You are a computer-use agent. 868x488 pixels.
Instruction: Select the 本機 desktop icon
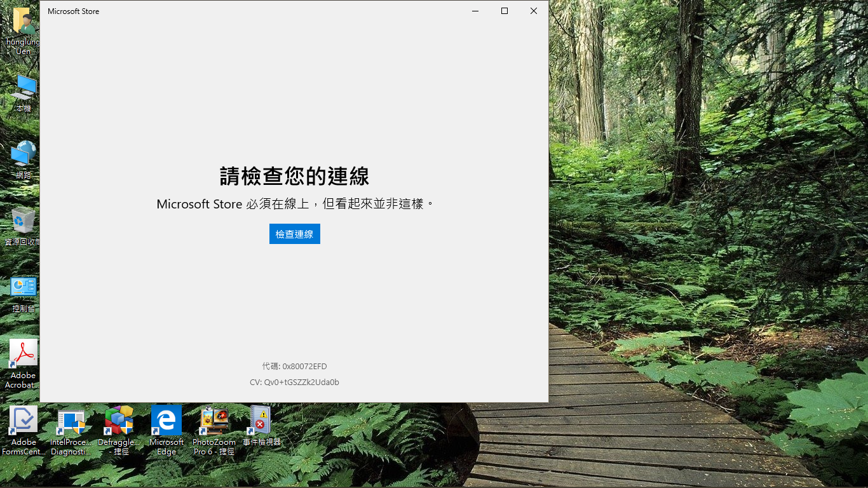pos(24,94)
